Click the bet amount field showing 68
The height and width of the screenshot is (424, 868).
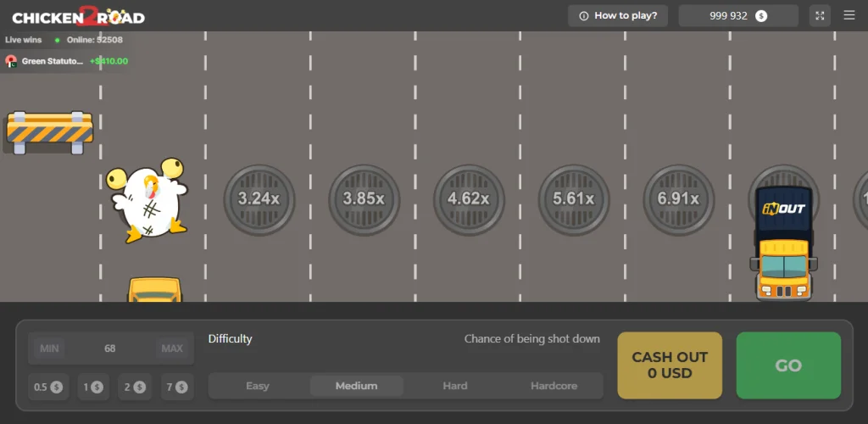tap(111, 349)
